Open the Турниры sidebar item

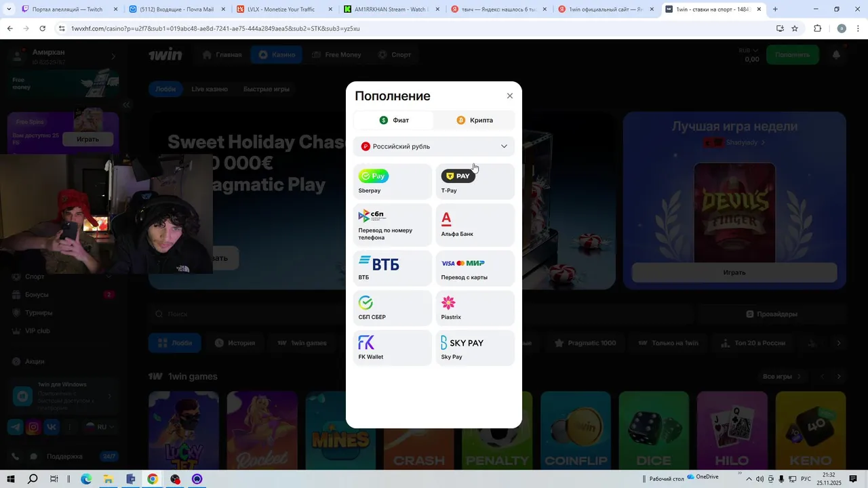point(63,313)
